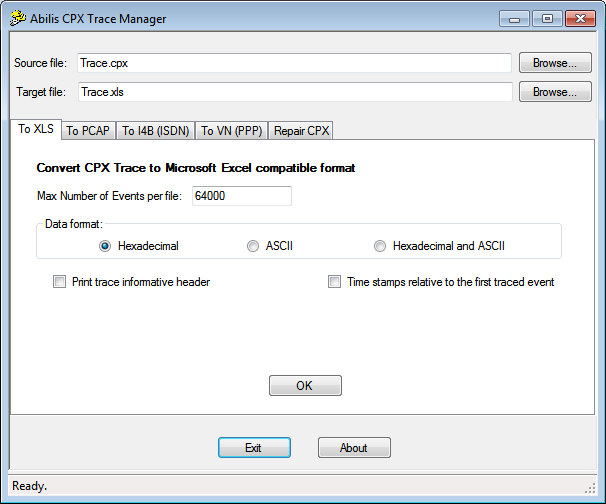
Task: Select the Hexadecimal data format option
Action: click(105, 246)
